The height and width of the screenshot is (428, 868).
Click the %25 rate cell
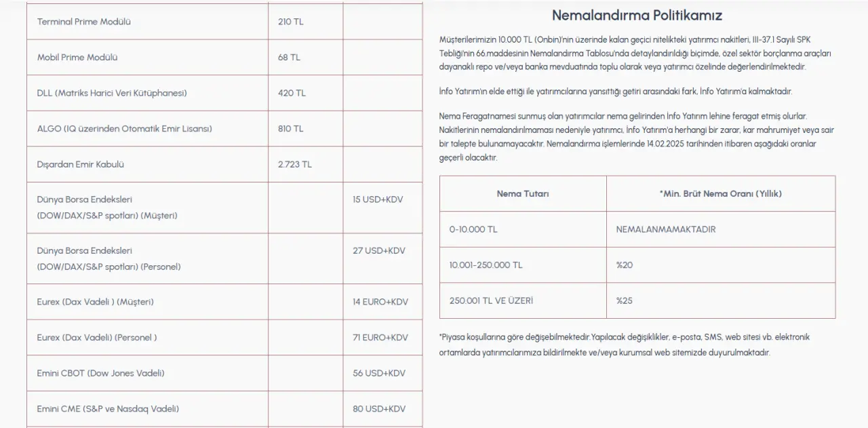[625, 300]
